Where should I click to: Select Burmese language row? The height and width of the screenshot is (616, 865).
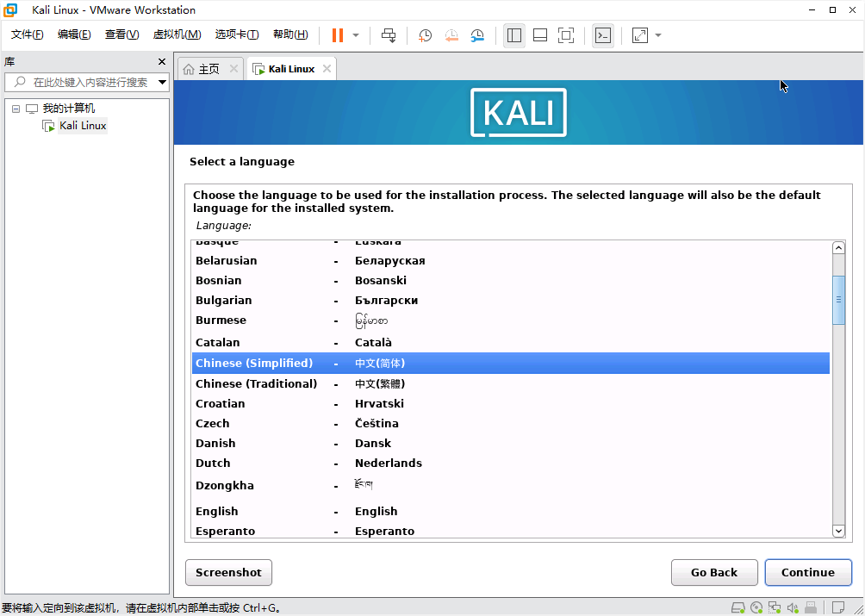511,320
